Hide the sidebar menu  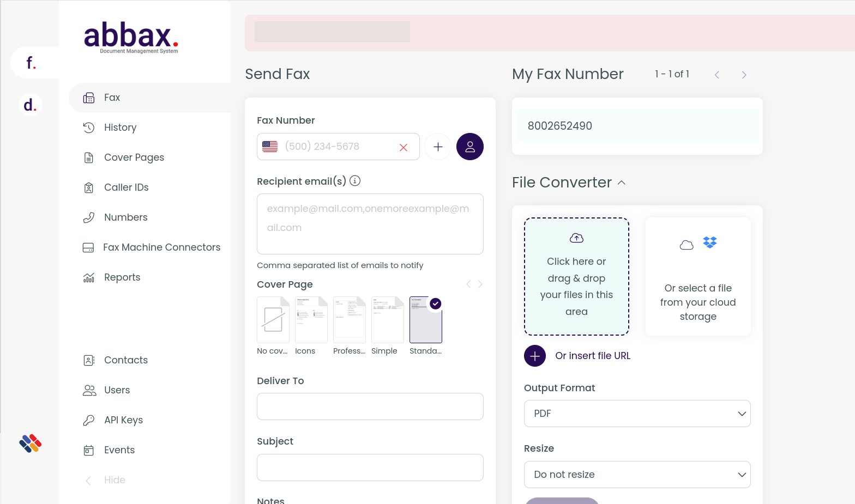(114, 480)
